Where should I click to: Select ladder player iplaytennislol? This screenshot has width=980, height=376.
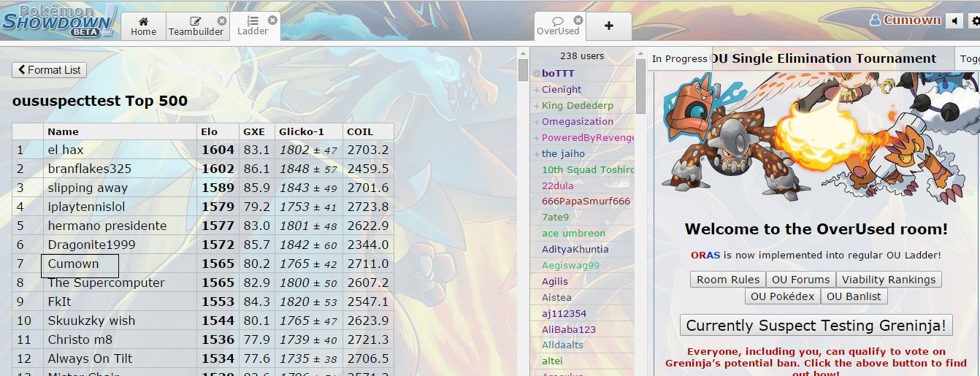pos(86,207)
